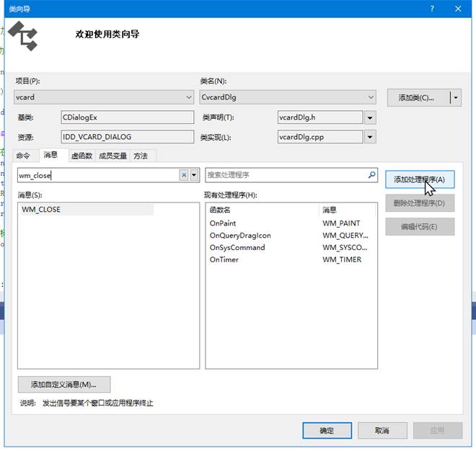Confirm with the 确定 button
This screenshot has height=451, width=476.
pyautogui.click(x=327, y=430)
